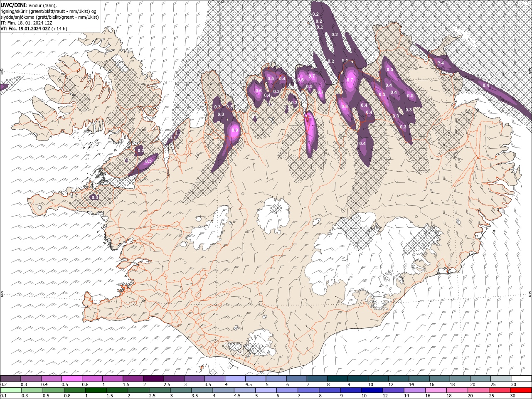Click the '66N' latitude label on left edge

click(2, 71)
